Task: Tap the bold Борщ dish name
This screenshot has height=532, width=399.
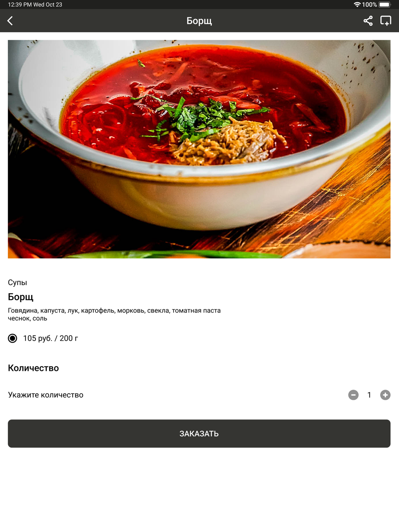Action: 21,297
